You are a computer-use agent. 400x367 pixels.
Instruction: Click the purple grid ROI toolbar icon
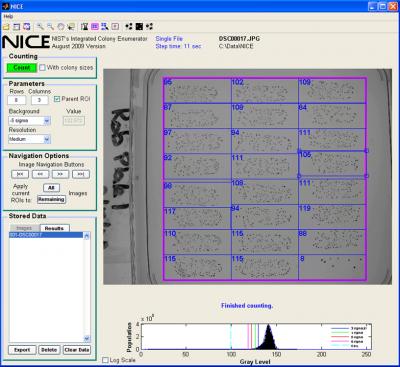point(95,26)
